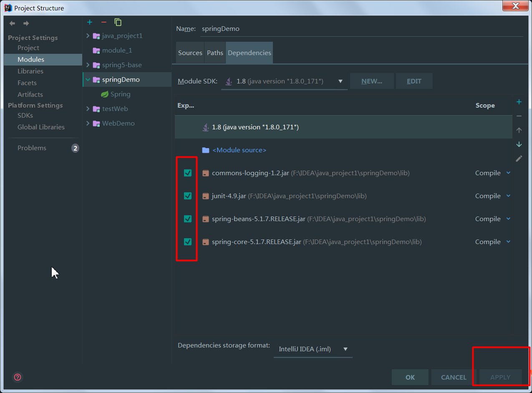This screenshot has width=532, height=393.
Task: Open Dependencies storage format dropdown
Action: point(313,349)
